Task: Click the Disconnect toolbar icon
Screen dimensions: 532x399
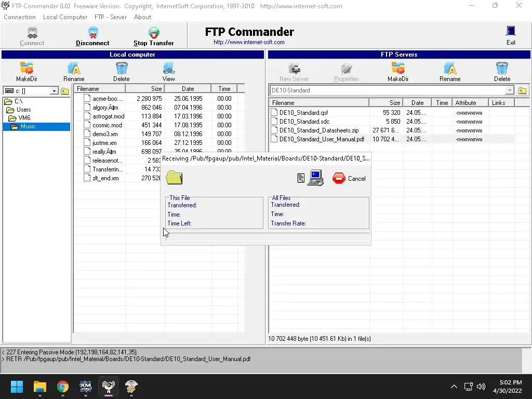Action: [x=92, y=33]
